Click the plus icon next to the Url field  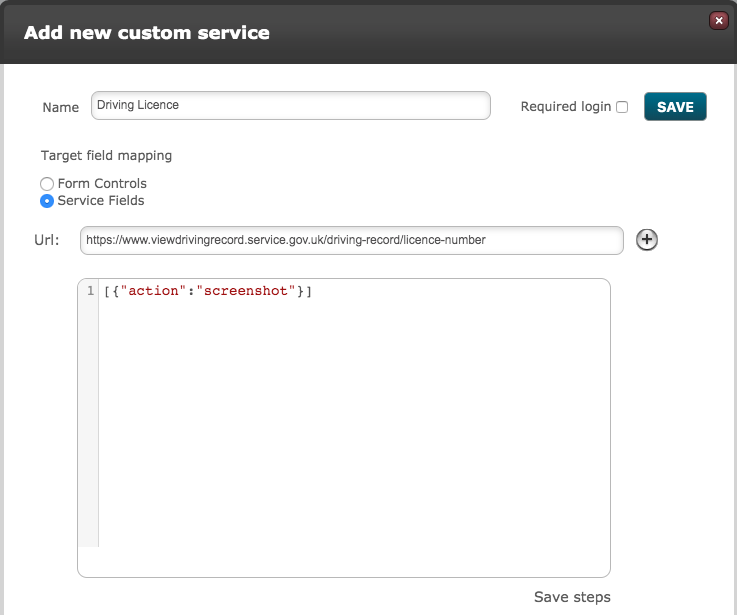[x=647, y=240]
